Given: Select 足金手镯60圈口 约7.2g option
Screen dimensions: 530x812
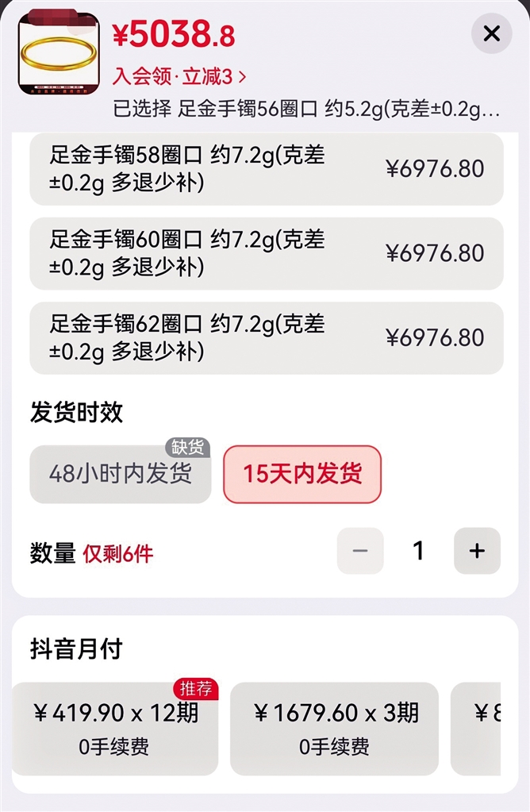Looking at the screenshot, I should [x=267, y=253].
